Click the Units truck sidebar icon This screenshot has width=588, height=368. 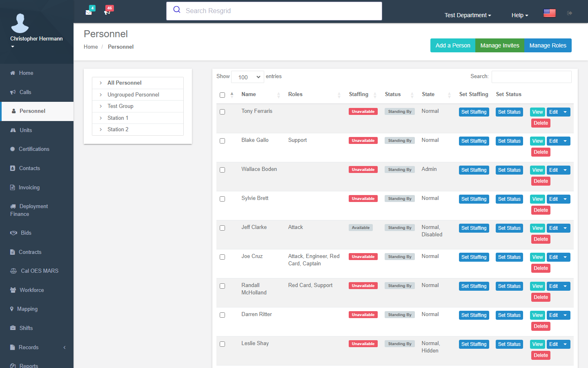(13, 130)
